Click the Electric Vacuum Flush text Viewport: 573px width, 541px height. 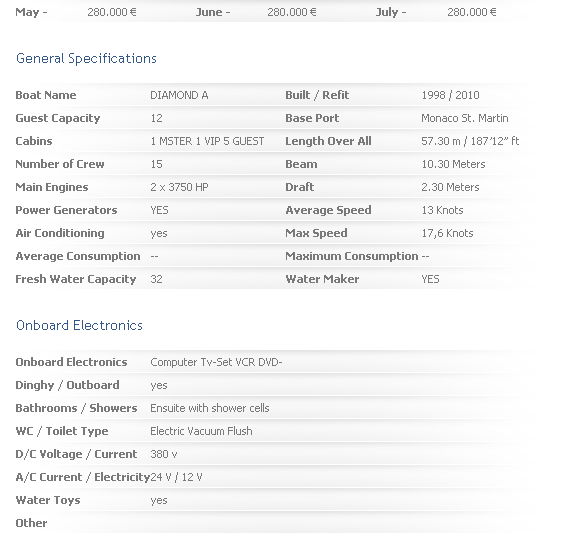201,432
